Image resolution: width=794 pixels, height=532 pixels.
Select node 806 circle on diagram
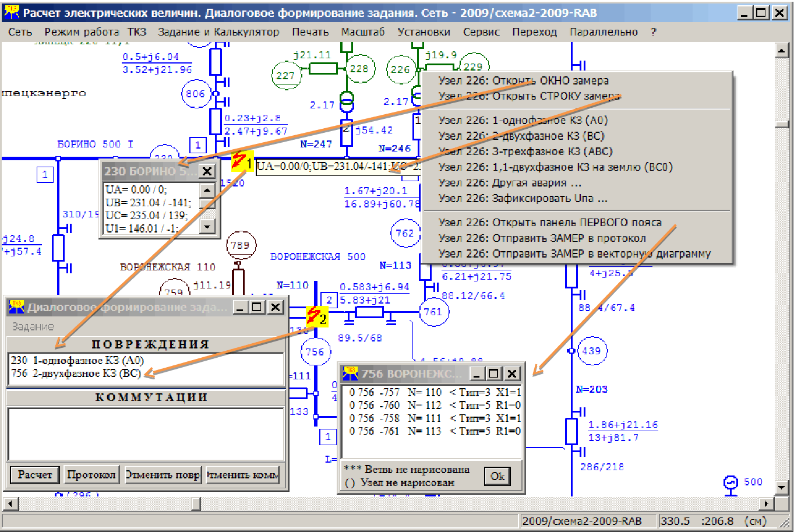[195, 94]
